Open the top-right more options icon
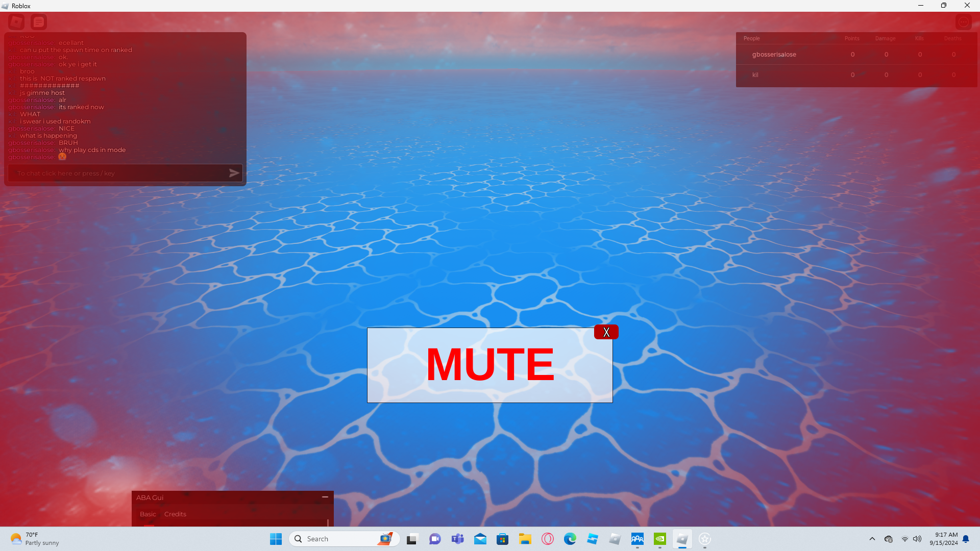This screenshot has height=551, width=980. click(963, 22)
